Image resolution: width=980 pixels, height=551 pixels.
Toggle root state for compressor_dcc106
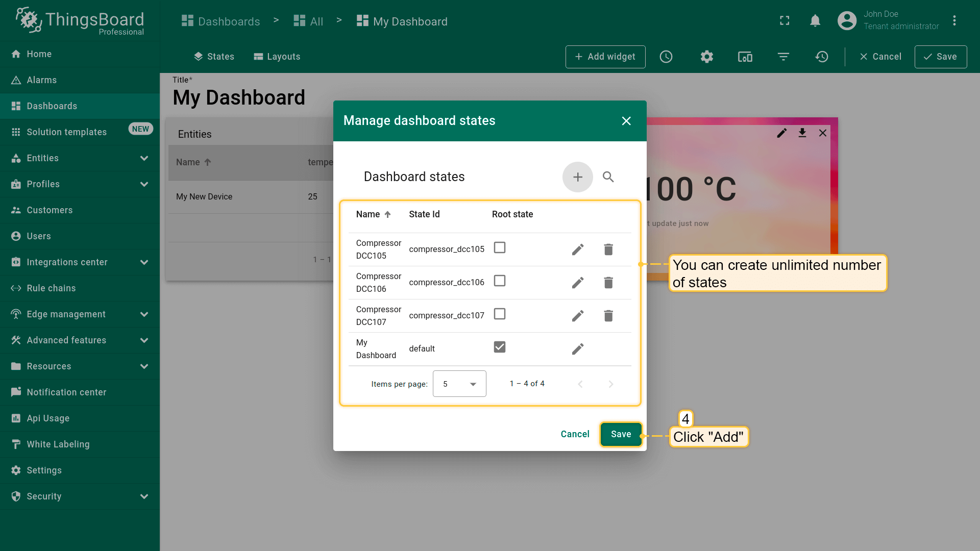pos(499,281)
